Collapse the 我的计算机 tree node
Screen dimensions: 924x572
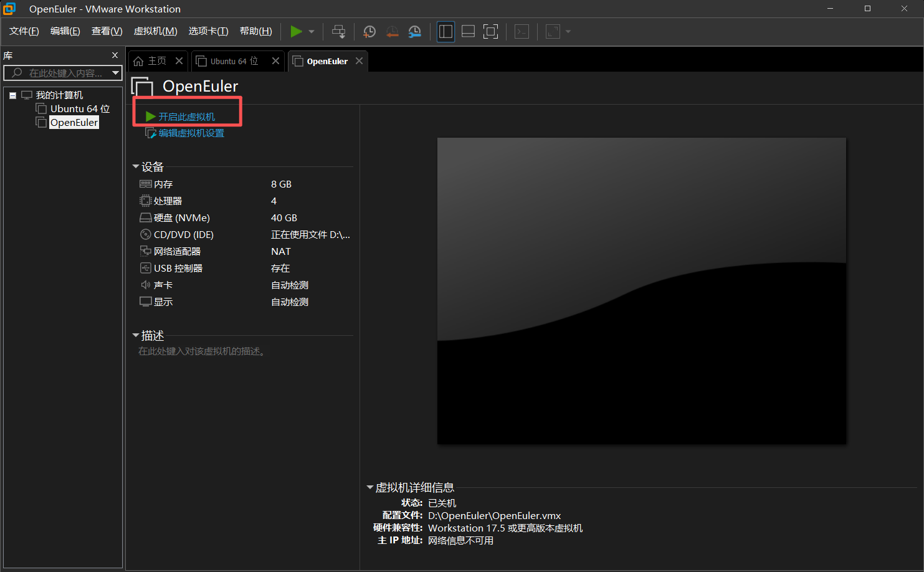[12, 95]
